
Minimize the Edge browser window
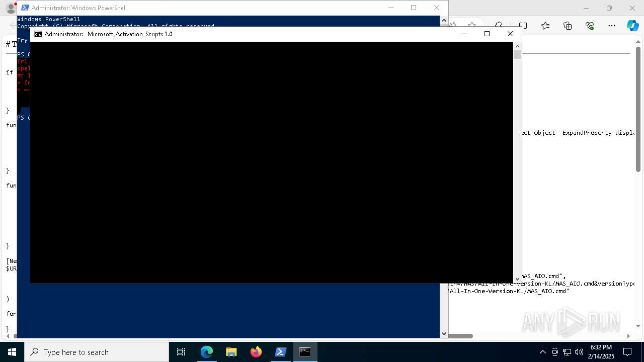click(x=586, y=8)
